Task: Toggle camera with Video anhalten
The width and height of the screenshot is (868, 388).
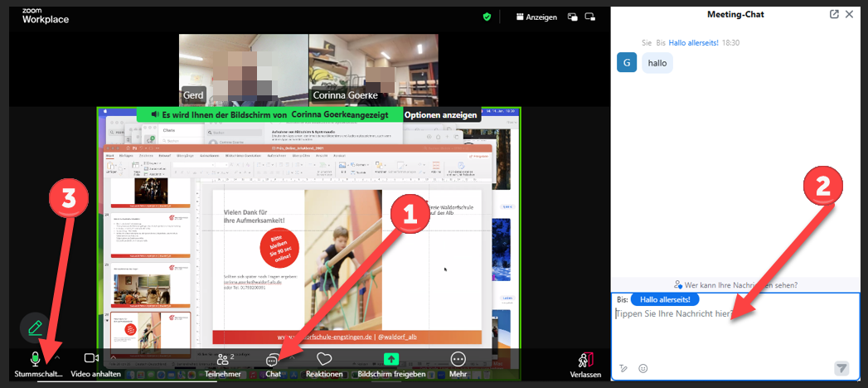Action: pyautogui.click(x=91, y=360)
